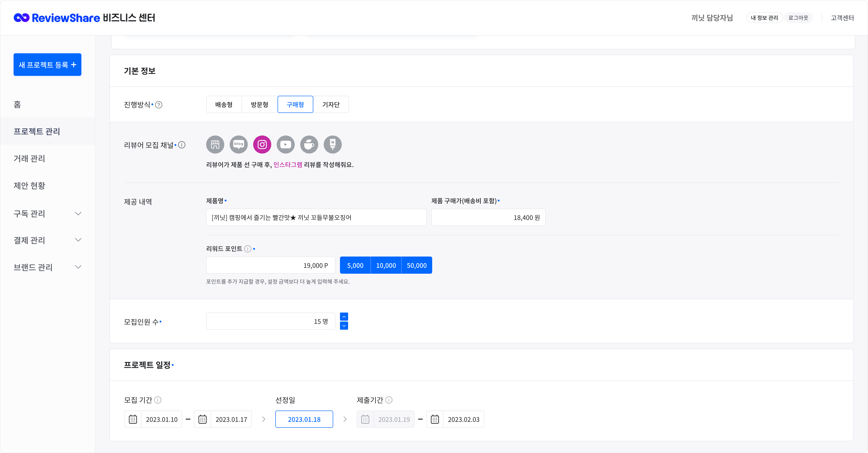Open disabled calendar icon for 2023.01.19
Image resolution: width=868 pixels, height=453 pixels.
tap(365, 419)
